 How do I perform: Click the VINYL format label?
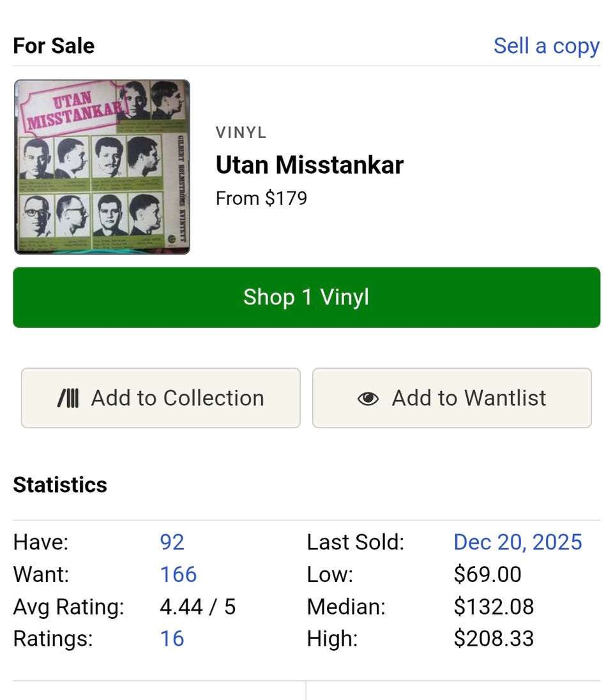click(x=241, y=133)
